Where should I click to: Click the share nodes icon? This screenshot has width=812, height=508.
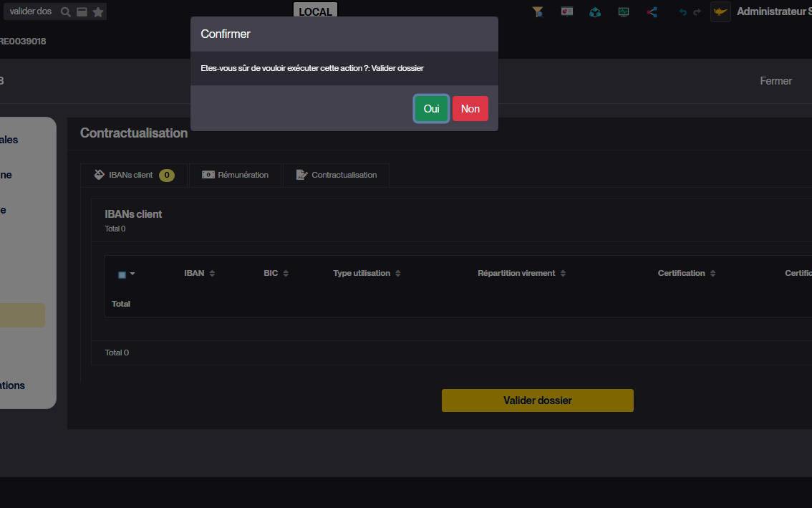pyautogui.click(x=652, y=12)
